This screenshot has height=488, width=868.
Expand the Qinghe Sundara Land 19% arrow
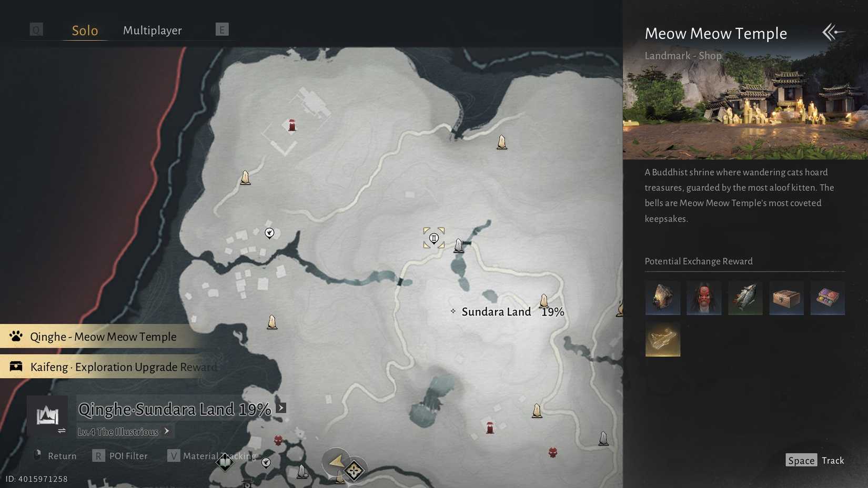[x=281, y=408]
